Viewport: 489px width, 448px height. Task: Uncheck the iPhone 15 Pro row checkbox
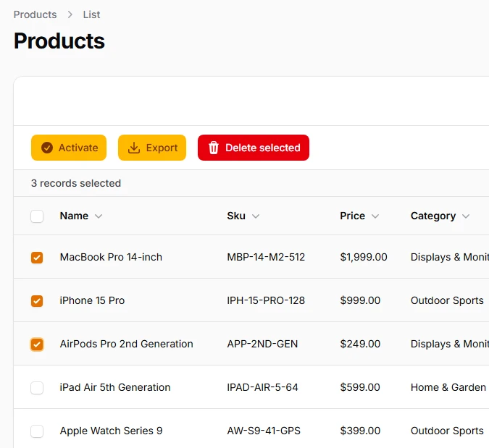[x=37, y=300]
